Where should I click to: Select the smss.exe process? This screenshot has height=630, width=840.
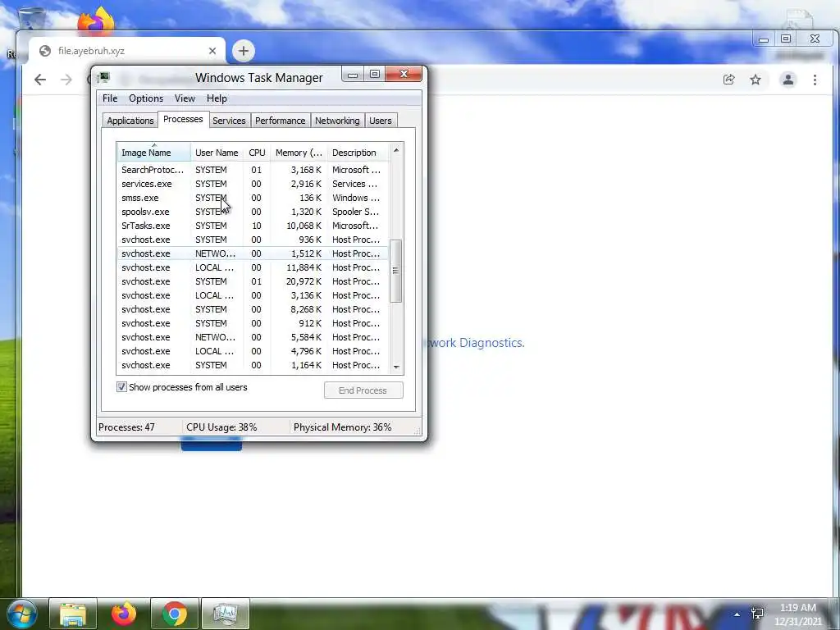click(253, 198)
